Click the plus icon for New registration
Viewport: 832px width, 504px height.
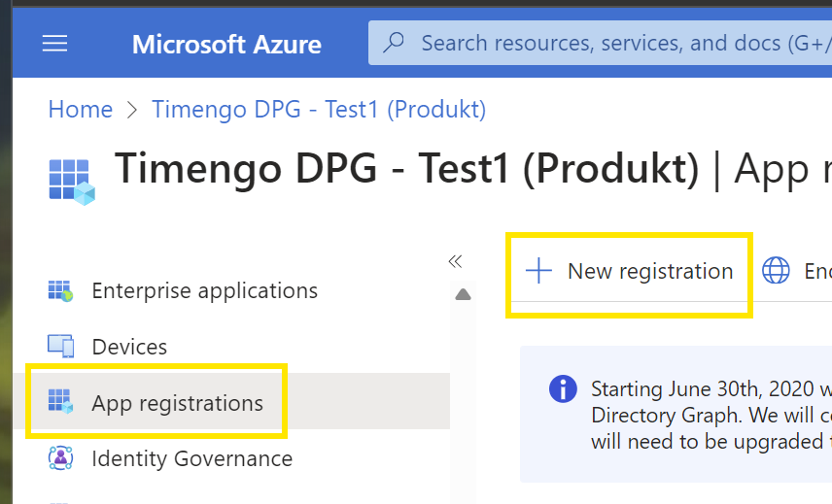coord(538,271)
